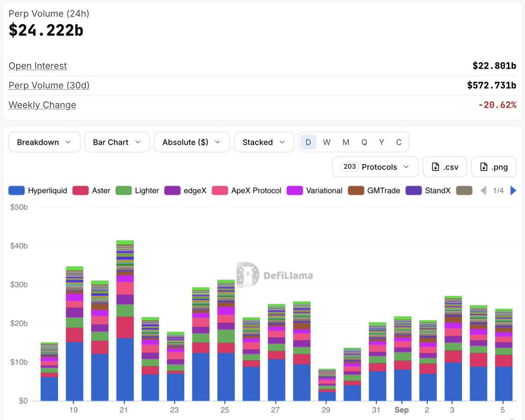Open the Bar Chart type dropdown

(x=117, y=142)
